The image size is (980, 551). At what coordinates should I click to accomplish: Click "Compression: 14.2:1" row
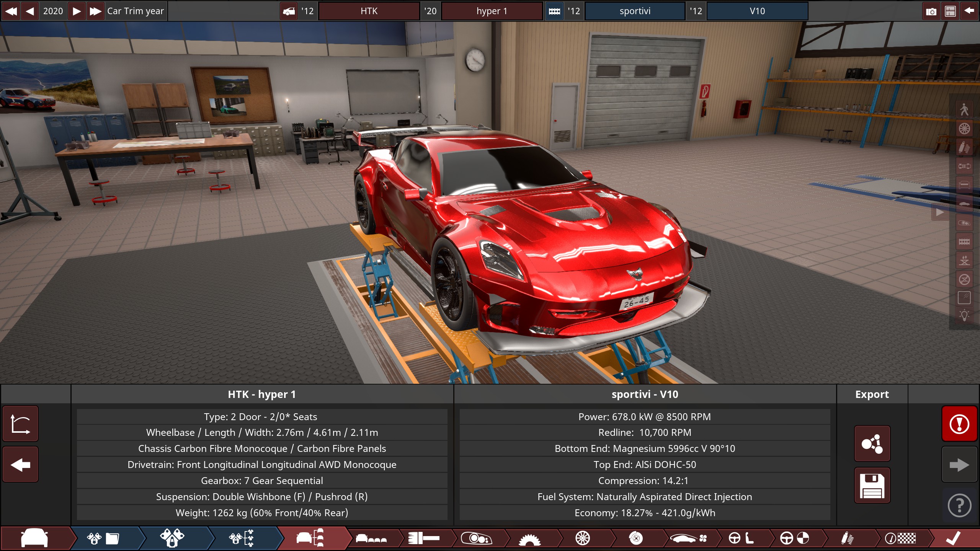point(645,481)
